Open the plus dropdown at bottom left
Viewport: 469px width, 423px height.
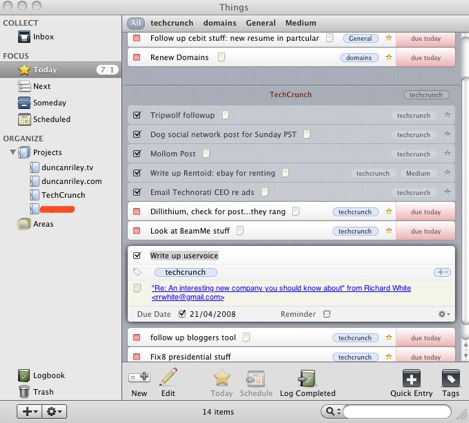pos(29,412)
